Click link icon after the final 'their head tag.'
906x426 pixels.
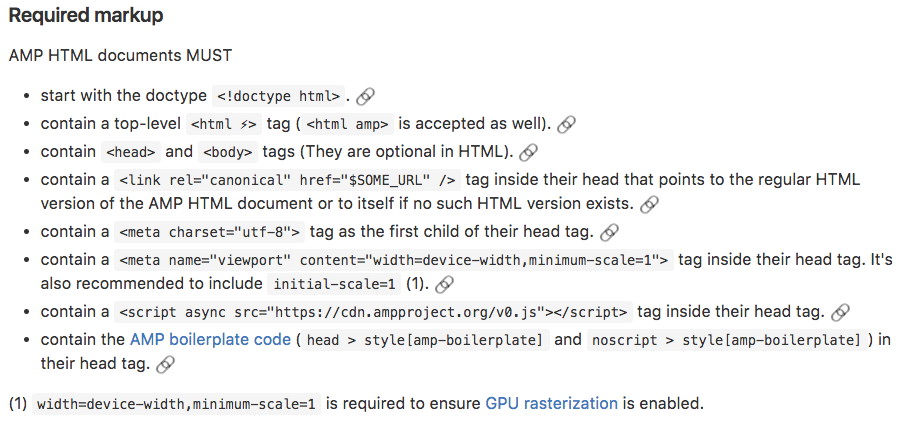tap(165, 364)
